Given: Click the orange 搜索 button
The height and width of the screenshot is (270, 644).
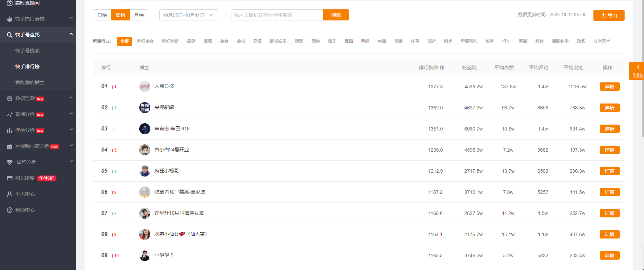Looking at the screenshot, I should click(336, 15).
